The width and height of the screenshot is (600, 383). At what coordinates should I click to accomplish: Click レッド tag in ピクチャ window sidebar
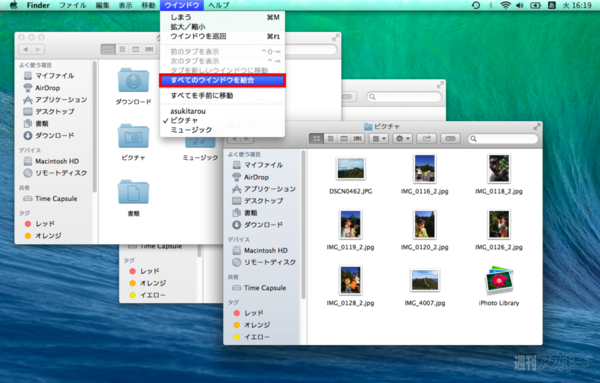249,313
